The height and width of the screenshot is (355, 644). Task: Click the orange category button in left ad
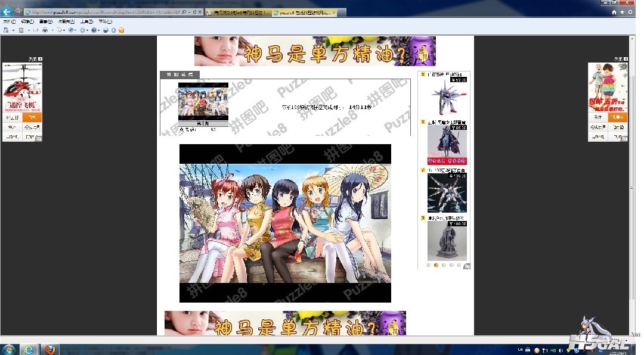point(32,117)
